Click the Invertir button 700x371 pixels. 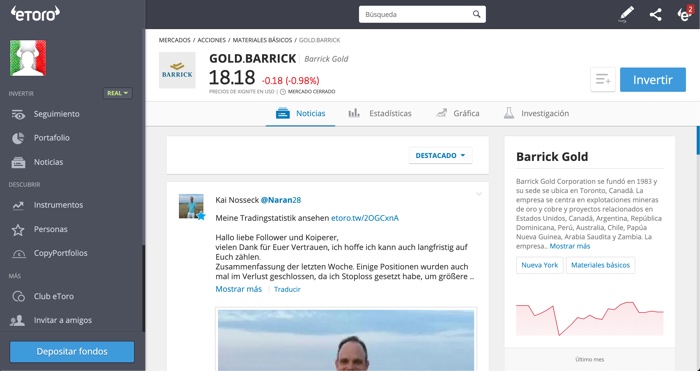click(653, 80)
